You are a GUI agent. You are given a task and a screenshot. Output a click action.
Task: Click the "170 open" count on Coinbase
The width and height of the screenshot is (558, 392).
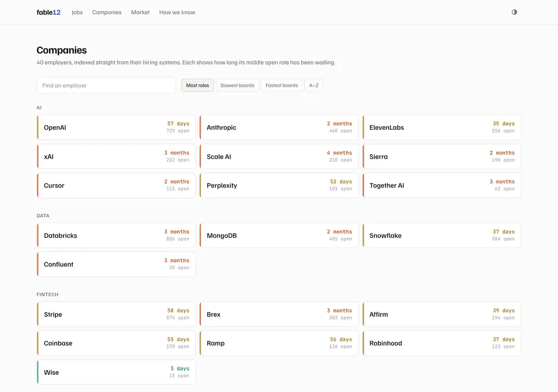coord(178,347)
